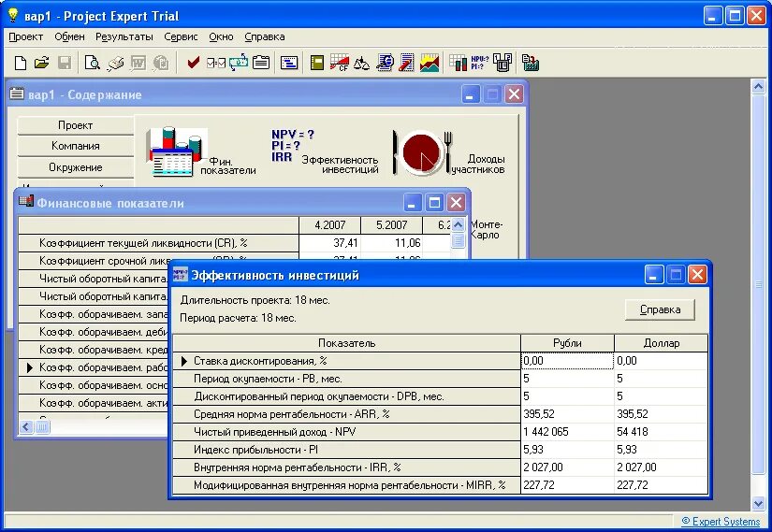Open Эффективность инвестиций NPV icon in Содержание
This screenshot has width=772, height=532.
click(325, 151)
